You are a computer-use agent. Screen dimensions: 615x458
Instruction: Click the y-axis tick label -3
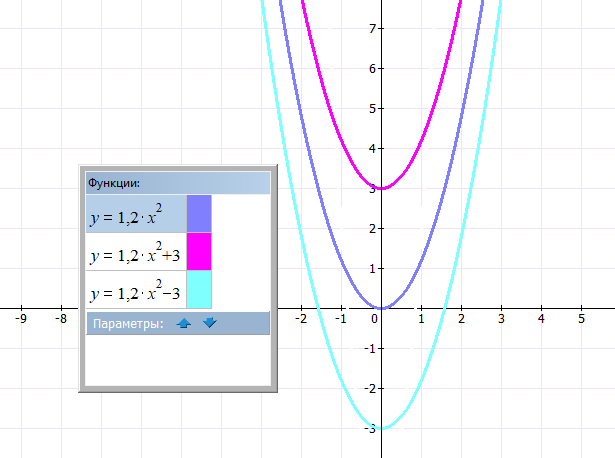(x=369, y=428)
